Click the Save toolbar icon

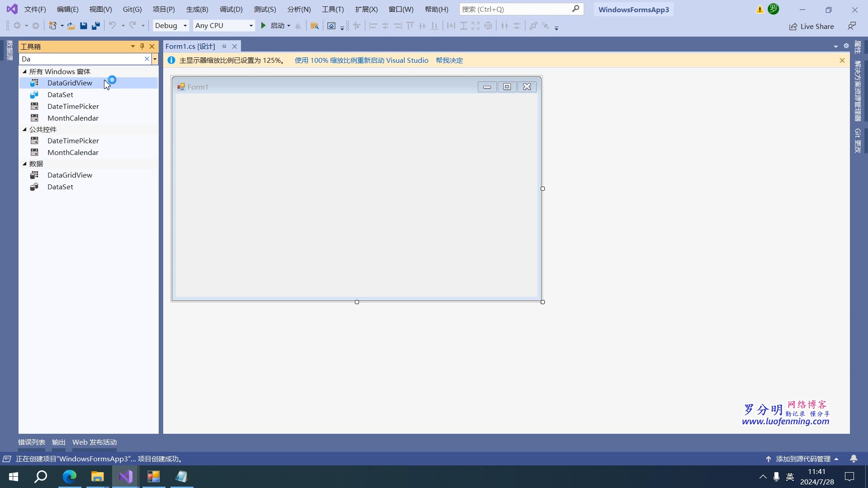tap(84, 26)
